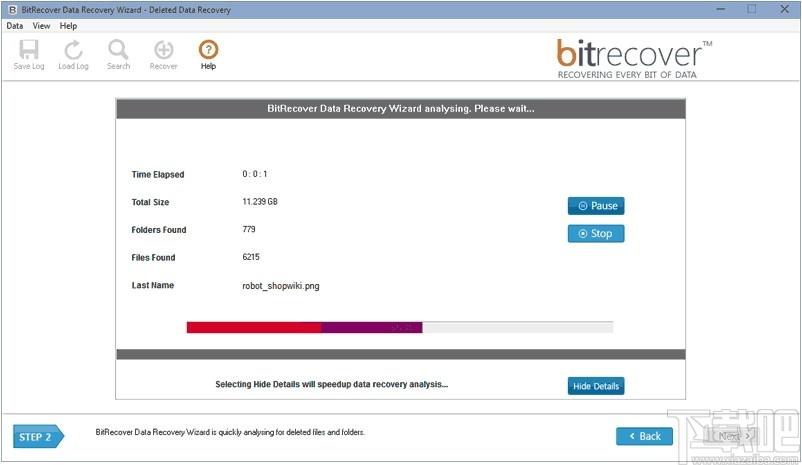The image size is (802, 465).
Task: Click the app icon in title bar
Action: [x=13, y=10]
